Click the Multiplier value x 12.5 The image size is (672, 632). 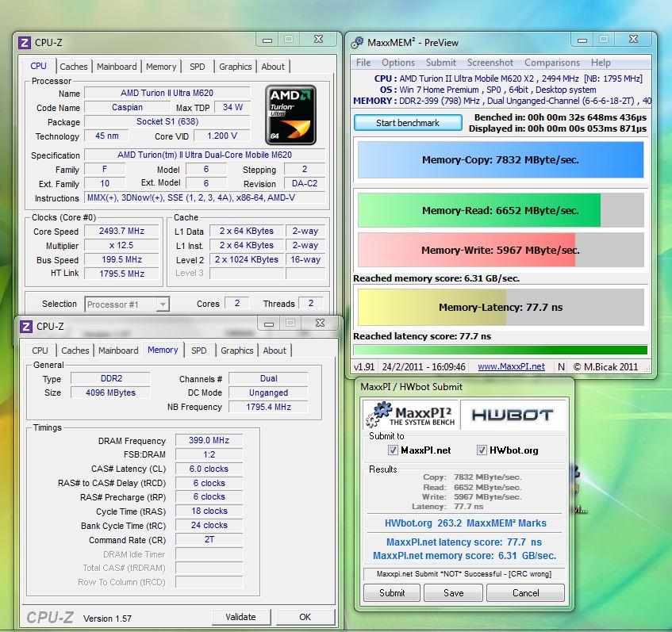coord(121,246)
